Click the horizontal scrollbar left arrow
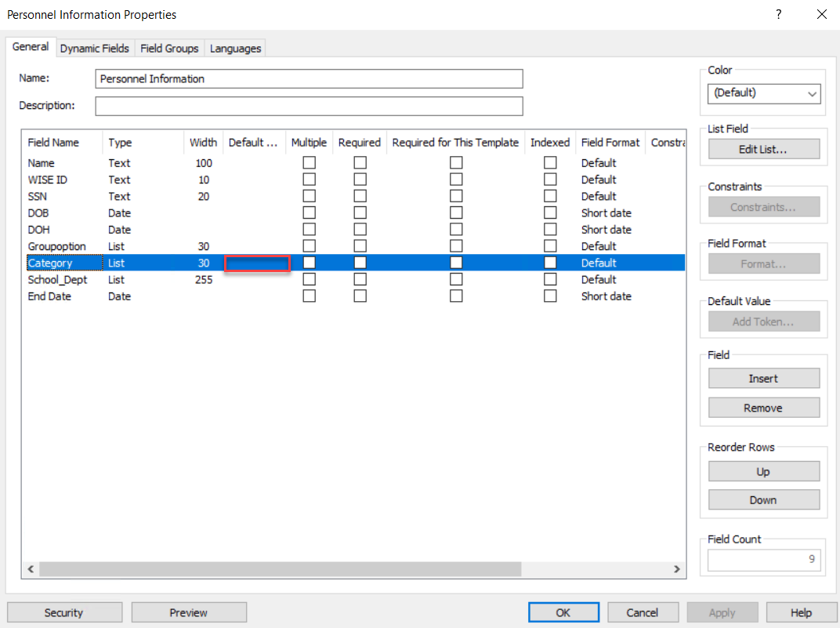Viewport: 840px width, 628px height. [31, 569]
